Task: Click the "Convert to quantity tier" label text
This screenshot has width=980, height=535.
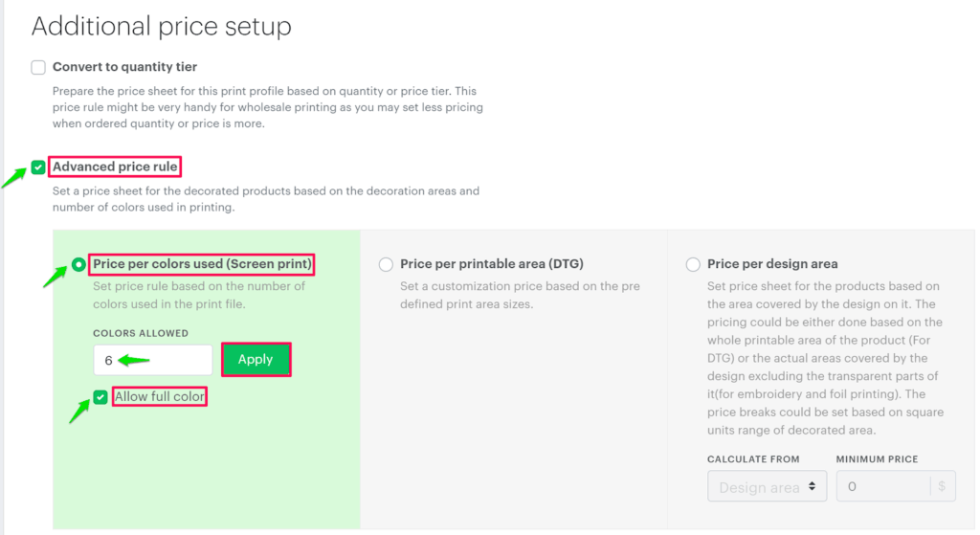Action: (124, 67)
